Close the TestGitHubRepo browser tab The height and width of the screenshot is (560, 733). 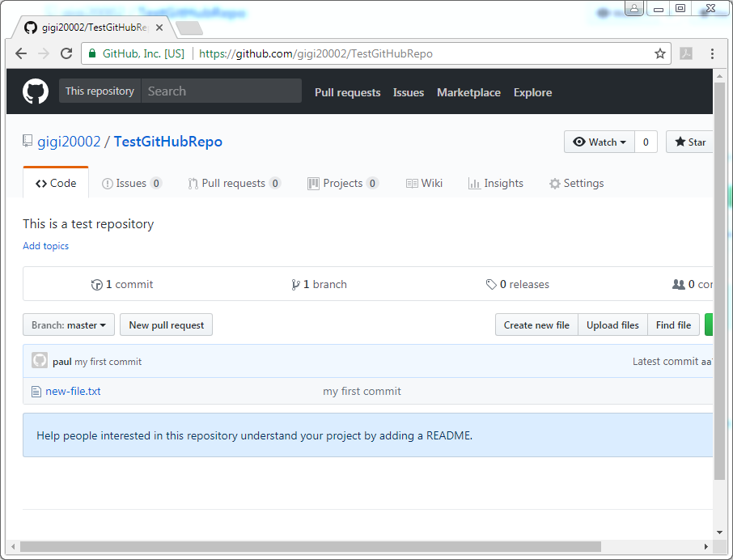pos(159,28)
